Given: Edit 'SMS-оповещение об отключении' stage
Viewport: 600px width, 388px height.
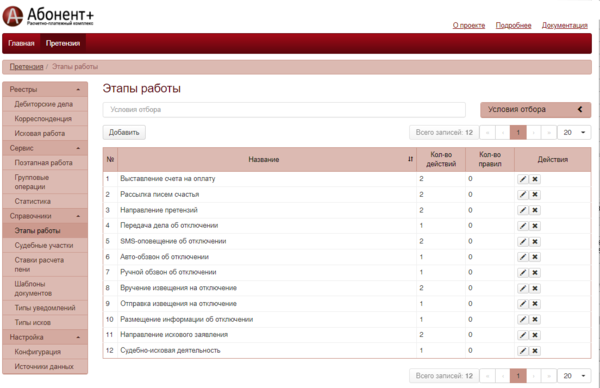Looking at the screenshot, I should tap(523, 241).
